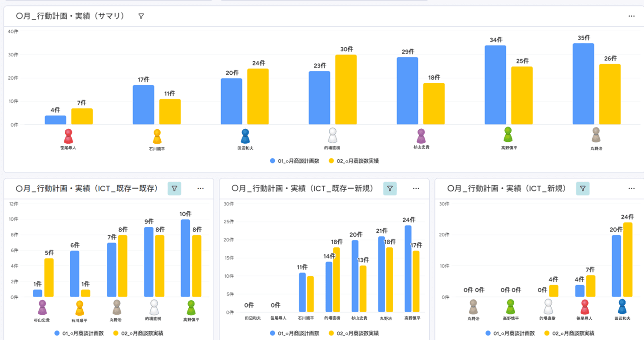The width and height of the screenshot is (644, 340).
Task: Click blue 10件 bar in ICT_既存ー既存 chart
Action: pos(185,258)
